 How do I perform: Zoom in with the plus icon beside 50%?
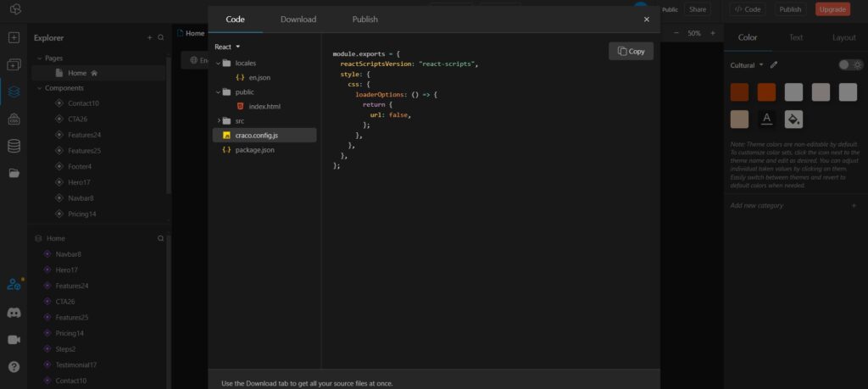pyautogui.click(x=712, y=33)
